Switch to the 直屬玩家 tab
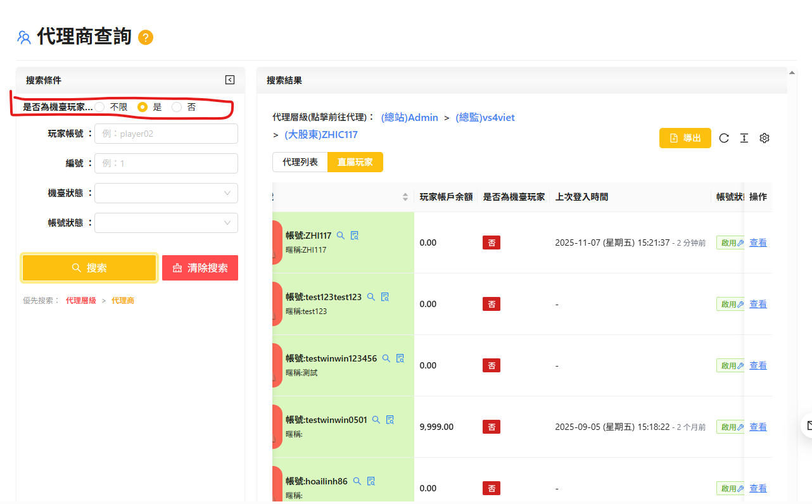Screen dimensions: 812x504 (355, 162)
